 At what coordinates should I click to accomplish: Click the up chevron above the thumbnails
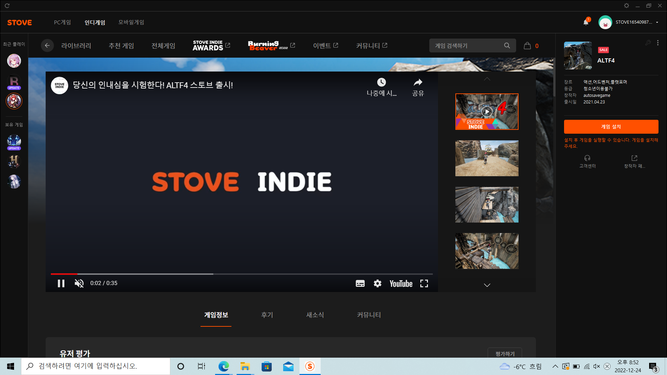pos(487,79)
